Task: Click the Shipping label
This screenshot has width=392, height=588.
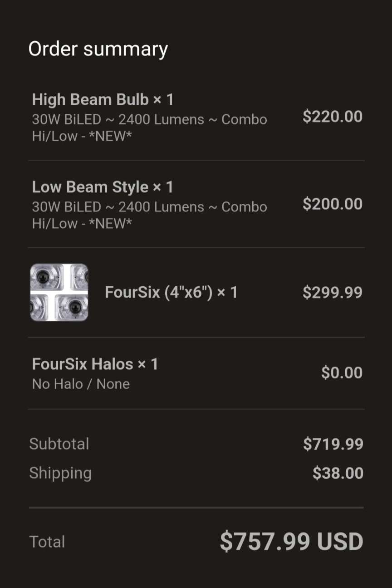Action: pyautogui.click(x=60, y=473)
